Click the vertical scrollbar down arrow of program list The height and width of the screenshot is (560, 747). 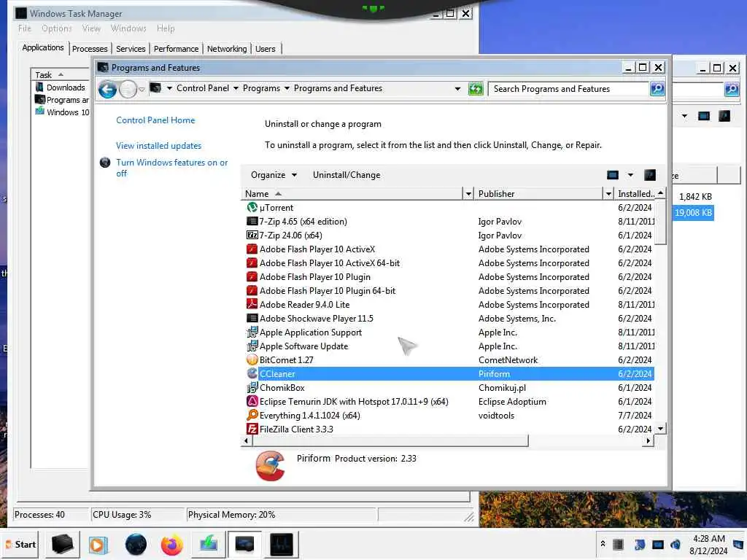tap(660, 429)
